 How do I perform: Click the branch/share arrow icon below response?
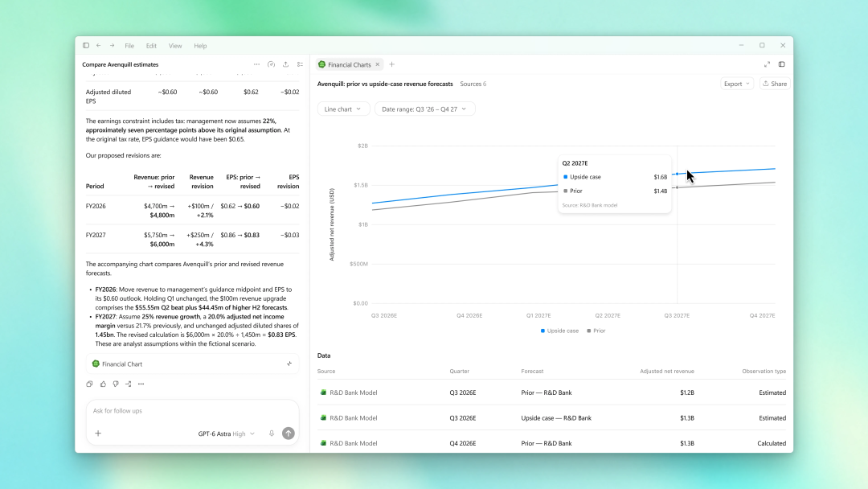click(x=129, y=384)
